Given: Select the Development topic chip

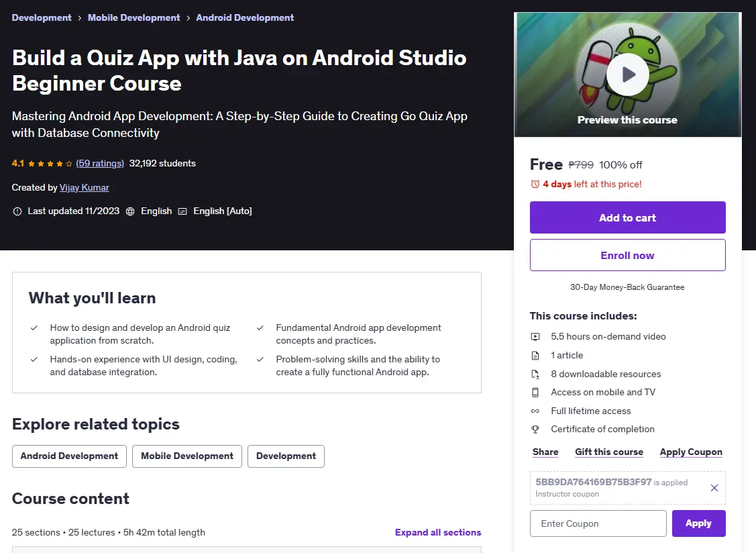Looking at the screenshot, I should [x=286, y=456].
